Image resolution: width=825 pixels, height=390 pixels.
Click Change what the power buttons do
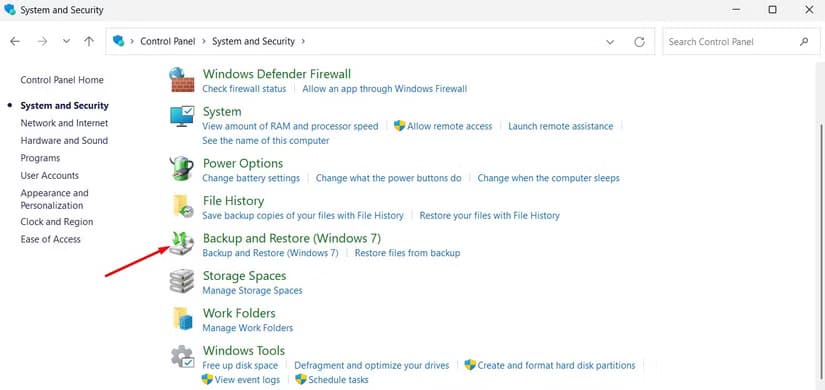[388, 178]
